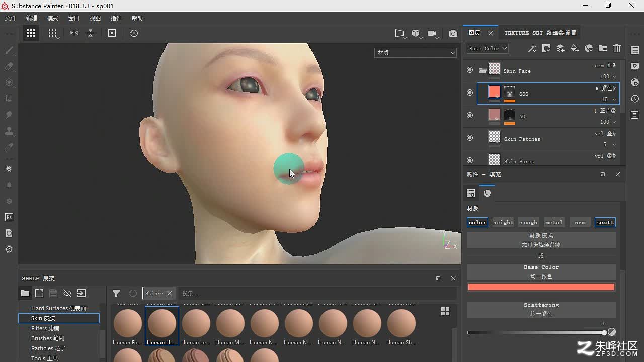The width and height of the screenshot is (644, 362).
Task: Open the 编辑 menu
Action: point(32,18)
